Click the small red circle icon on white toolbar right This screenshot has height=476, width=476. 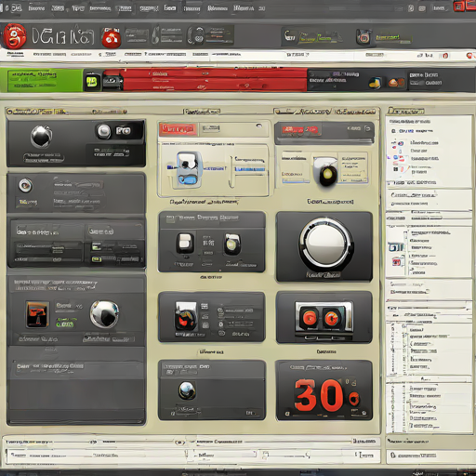point(445,56)
